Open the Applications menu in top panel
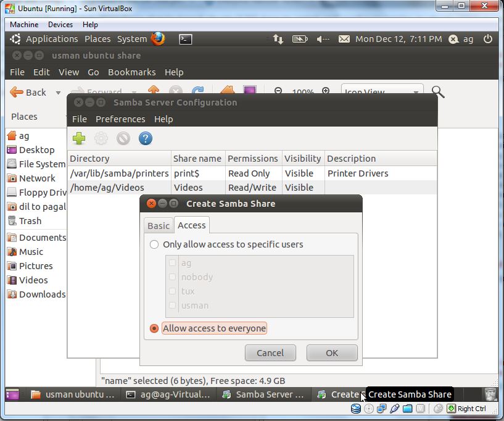The height and width of the screenshot is (421, 504). point(52,39)
